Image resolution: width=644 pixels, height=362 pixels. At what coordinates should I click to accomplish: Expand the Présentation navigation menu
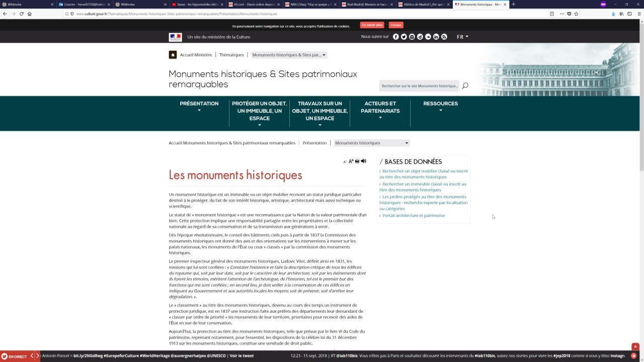(x=199, y=107)
